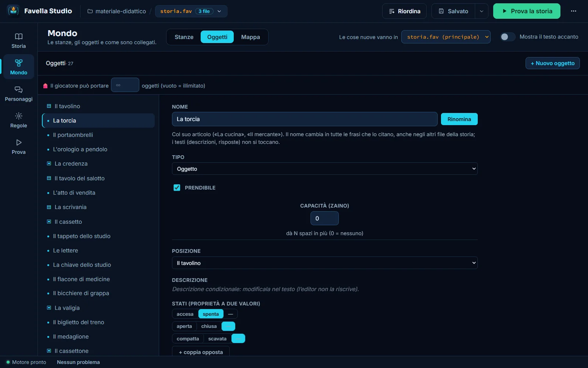Select Il tavolo del salotto item
This screenshot has width=588, height=368.
coord(98,178)
